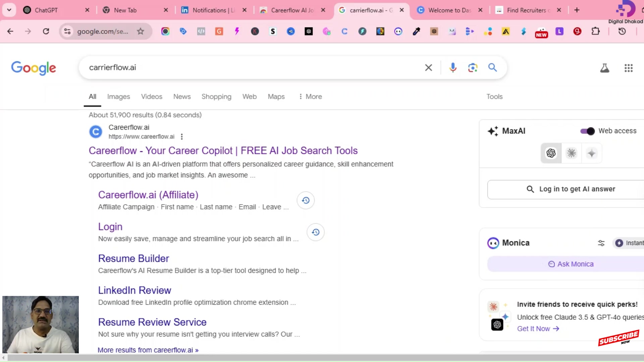This screenshot has width=644, height=362.
Task: Open Resume Builder sitelink
Action: [133, 258]
